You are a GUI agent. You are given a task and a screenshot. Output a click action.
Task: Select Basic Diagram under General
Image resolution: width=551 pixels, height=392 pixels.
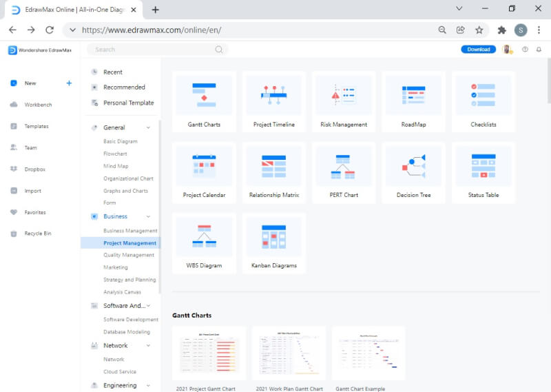(121, 141)
